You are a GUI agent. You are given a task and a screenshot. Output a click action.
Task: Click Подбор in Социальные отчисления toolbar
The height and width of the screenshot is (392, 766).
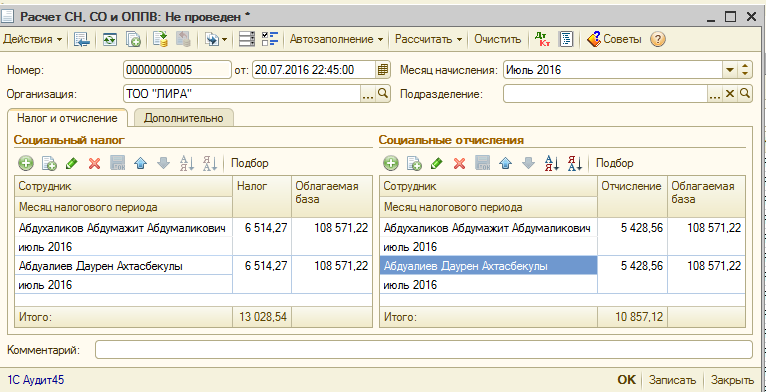tap(615, 163)
